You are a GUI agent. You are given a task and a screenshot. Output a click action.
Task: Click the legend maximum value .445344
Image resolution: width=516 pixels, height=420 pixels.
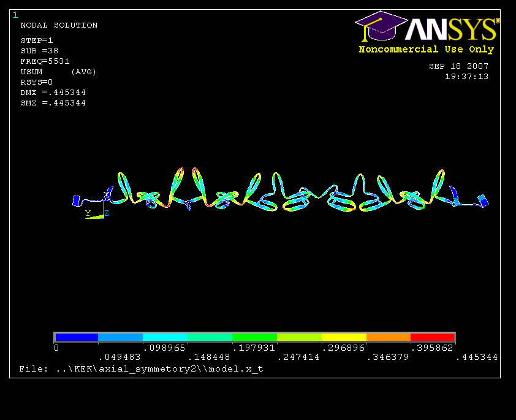tap(477, 357)
